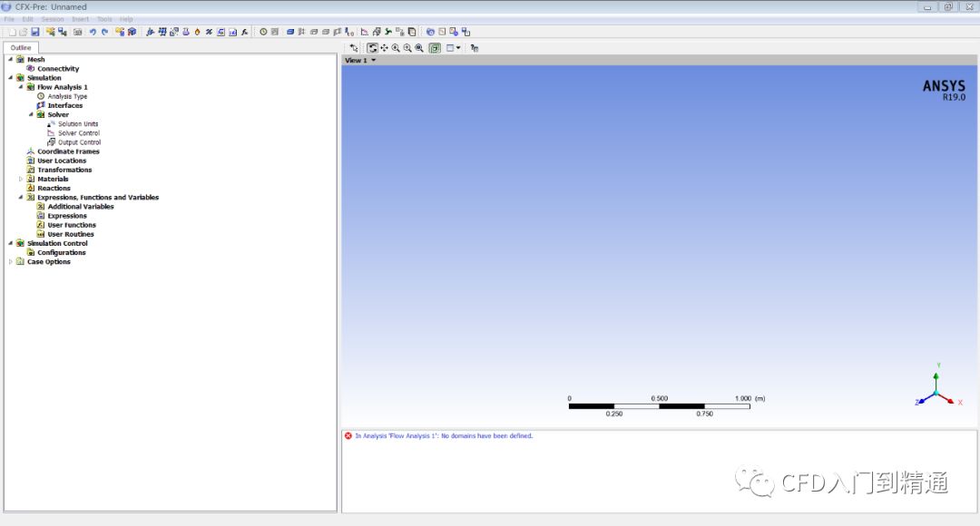Select User Functions tree item
The image size is (980, 526).
pyautogui.click(x=72, y=225)
